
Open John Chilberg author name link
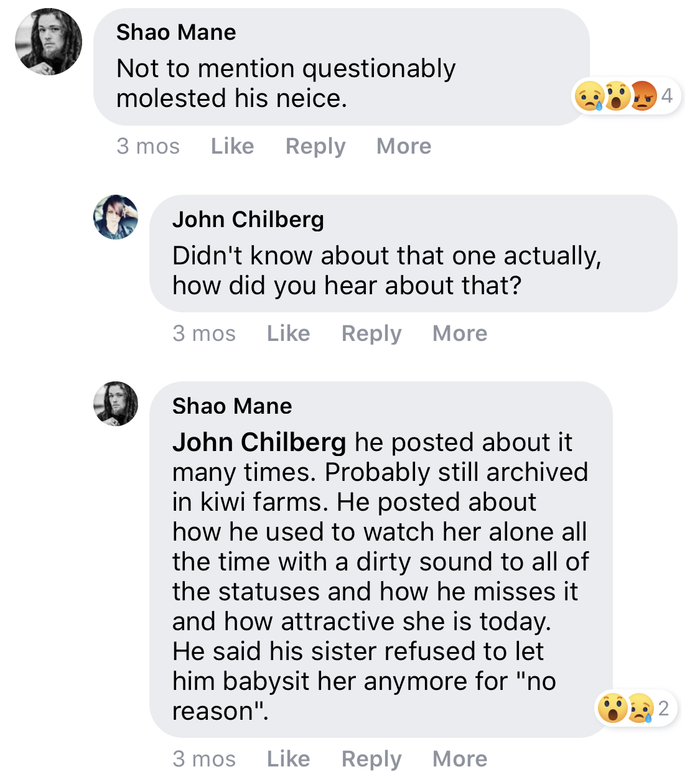tap(248, 220)
